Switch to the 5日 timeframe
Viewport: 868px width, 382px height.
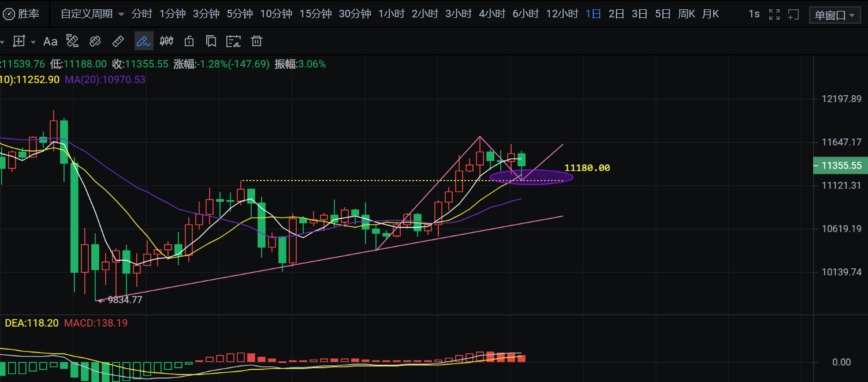pyautogui.click(x=662, y=14)
